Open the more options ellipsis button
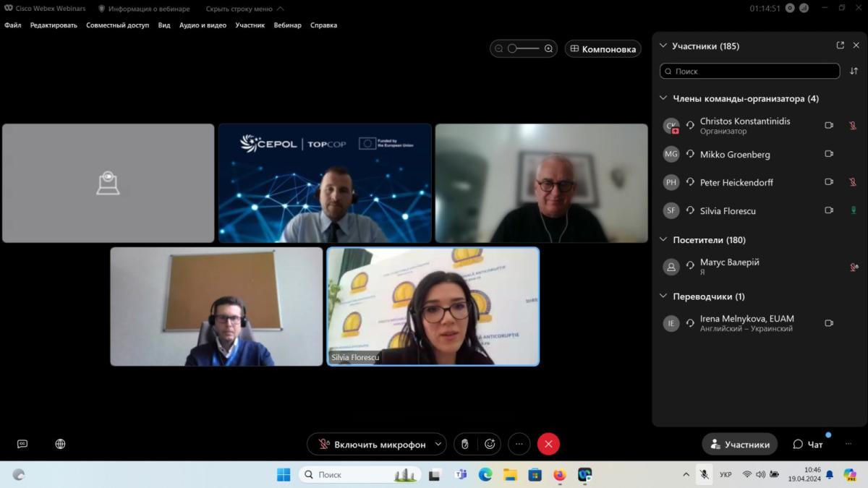This screenshot has width=868, height=488. 519,445
